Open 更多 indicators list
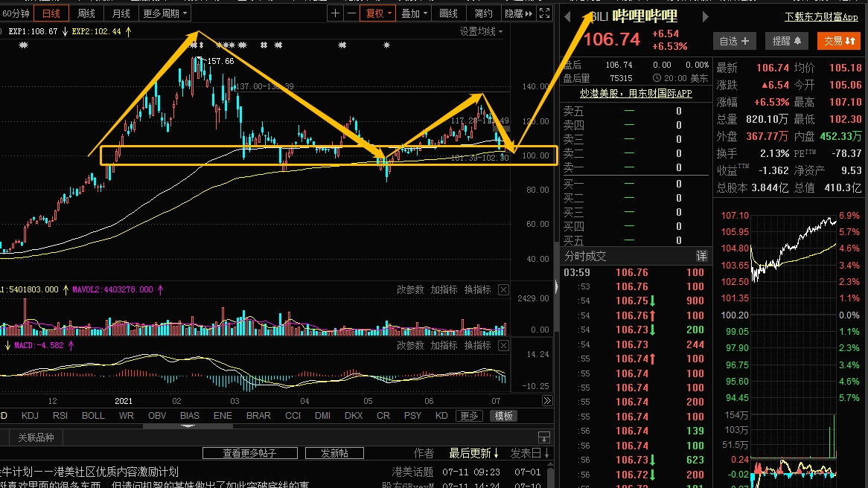This screenshot has width=868, height=488. point(470,416)
